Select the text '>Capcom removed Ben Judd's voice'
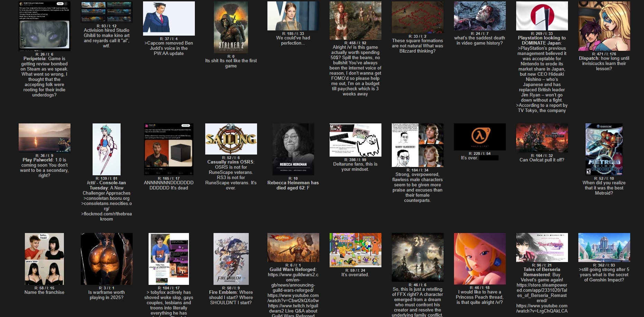The height and width of the screenshot is (317, 644). 169,46
